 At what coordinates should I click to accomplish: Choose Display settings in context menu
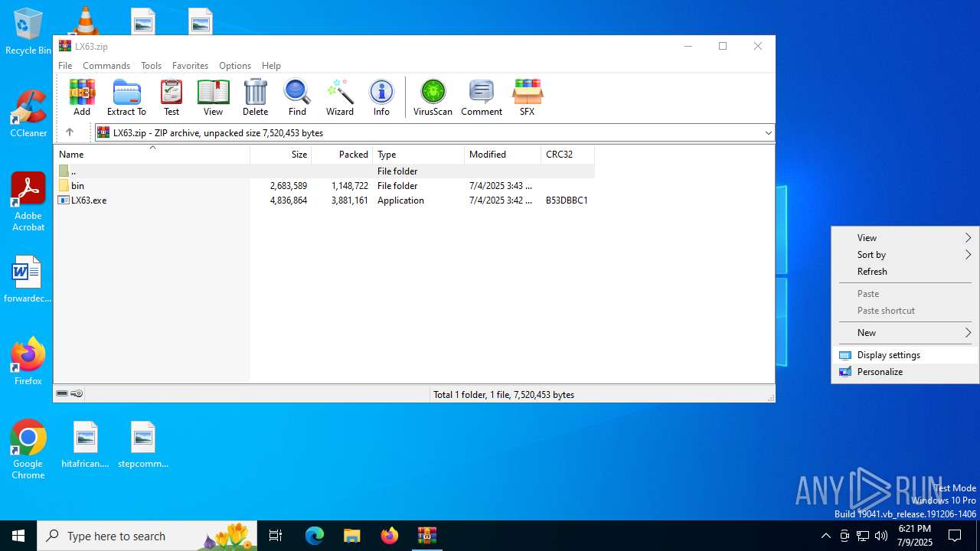click(x=904, y=355)
